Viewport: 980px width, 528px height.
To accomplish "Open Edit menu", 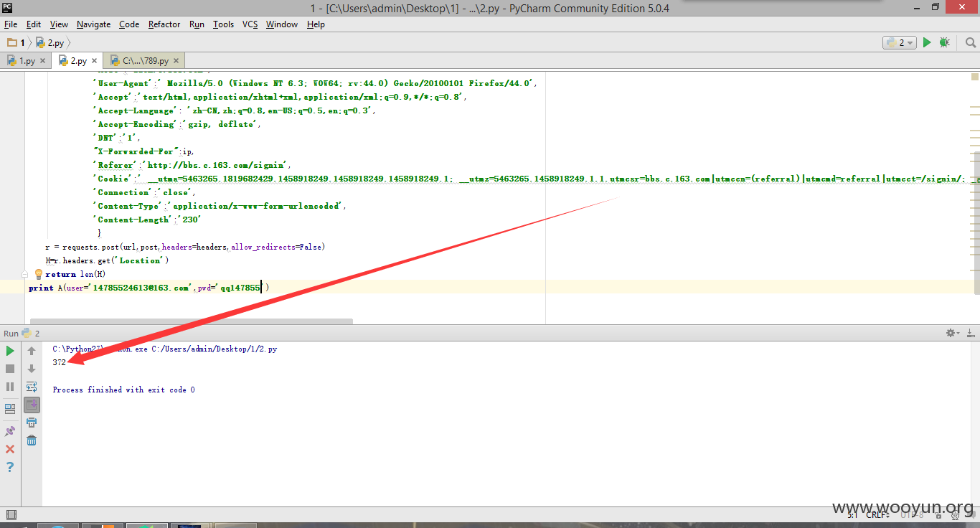I will coord(34,24).
